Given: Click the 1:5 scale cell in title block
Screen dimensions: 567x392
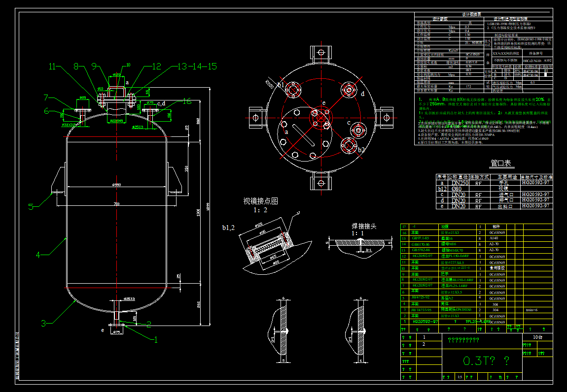Looking at the screenshot, I should point(460,377).
